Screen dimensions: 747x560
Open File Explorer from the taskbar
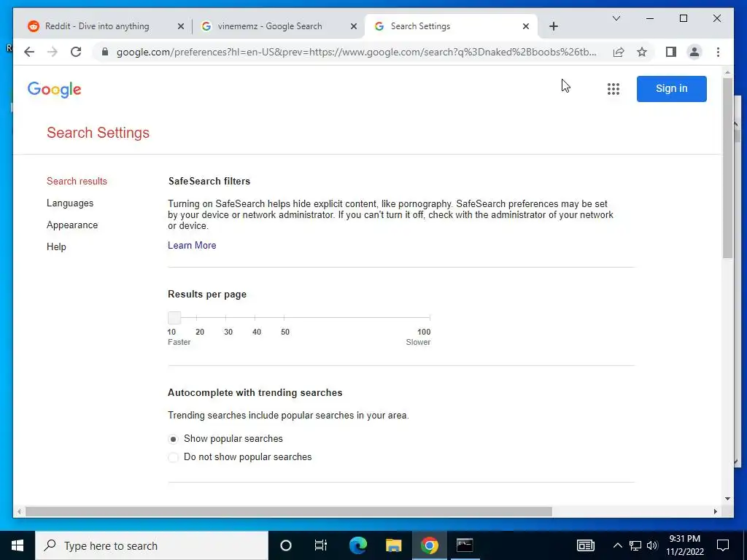393,545
